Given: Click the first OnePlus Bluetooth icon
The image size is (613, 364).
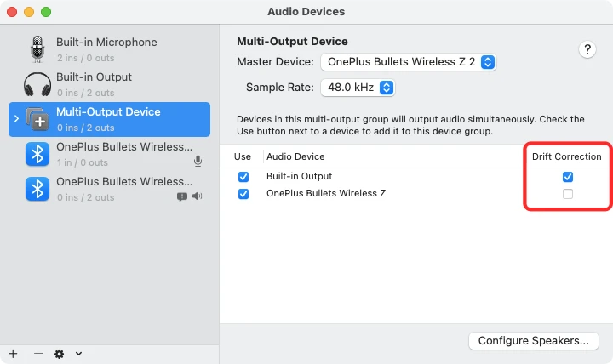Looking at the screenshot, I should click(37, 154).
